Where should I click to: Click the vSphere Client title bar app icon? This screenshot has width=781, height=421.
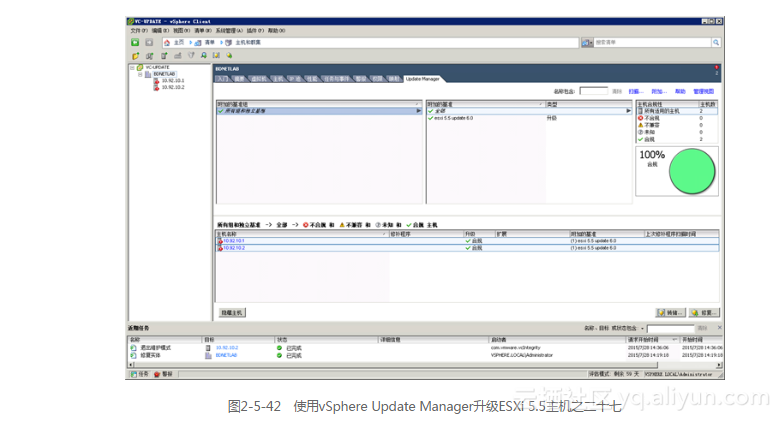(x=130, y=21)
